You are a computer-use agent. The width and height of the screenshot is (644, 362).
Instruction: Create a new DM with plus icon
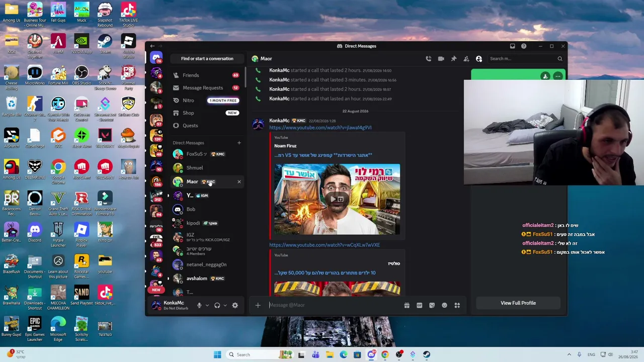click(239, 143)
